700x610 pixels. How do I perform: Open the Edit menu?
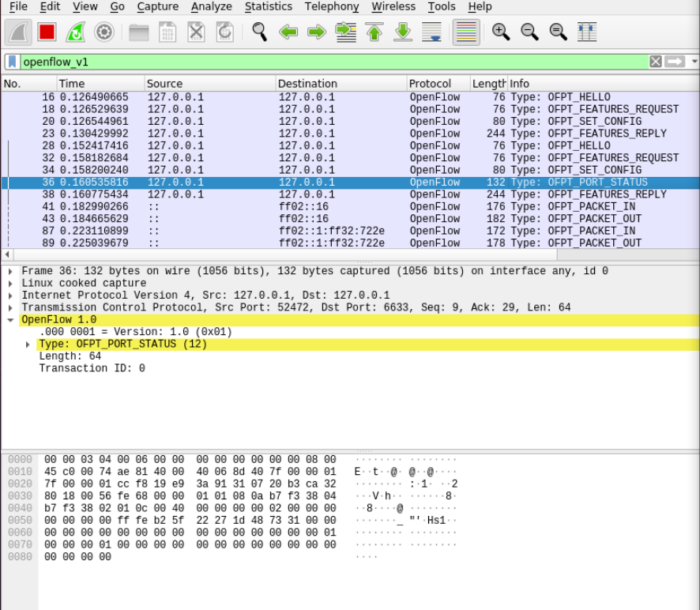coord(50,6)
